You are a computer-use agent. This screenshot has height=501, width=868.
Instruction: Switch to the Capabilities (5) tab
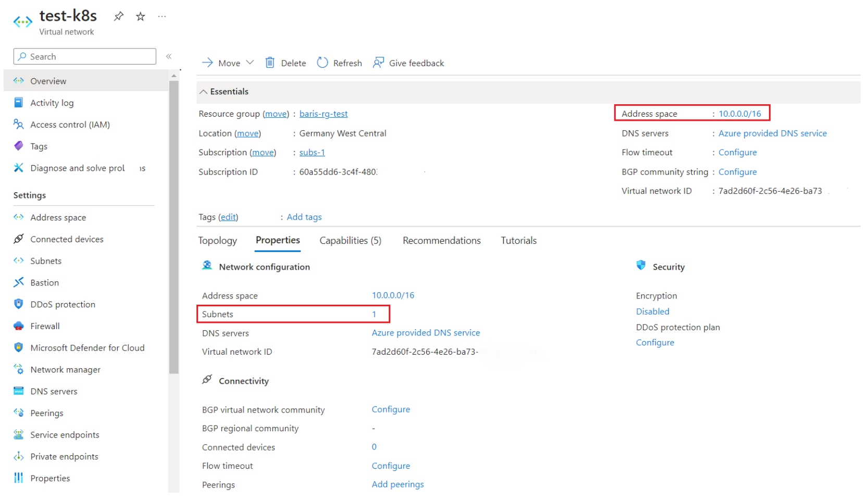[350, 241]
